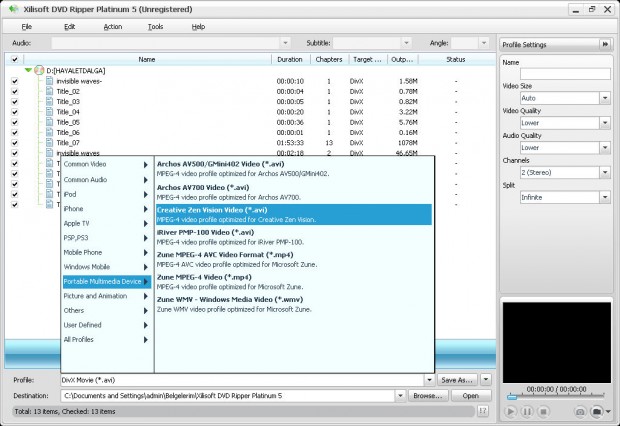Click the file icon next to Title_07
620x426 pixels.
(x=49, y=142)
